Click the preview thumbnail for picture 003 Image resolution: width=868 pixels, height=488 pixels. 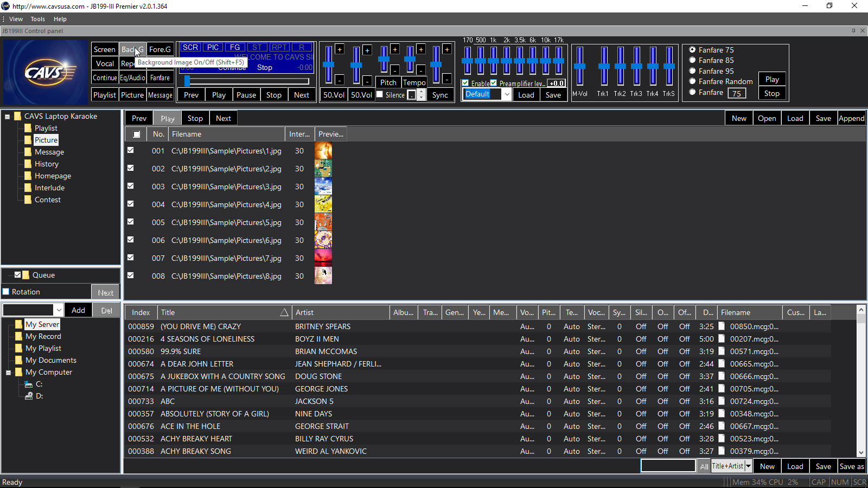pyautogui.click(x=323, y=187)
